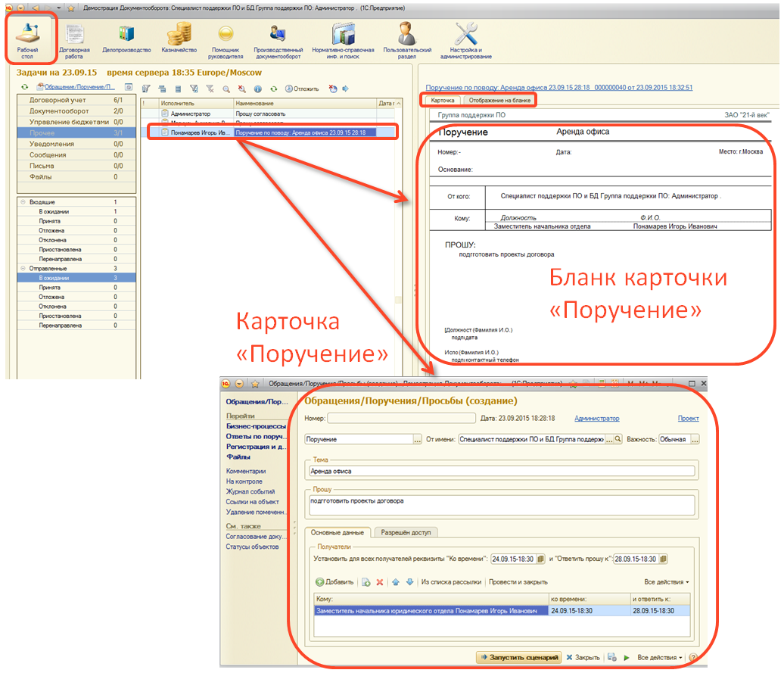Click the Помощник руководителя icon
Viewport: 784px width, 673px height.
coord(226,39)
